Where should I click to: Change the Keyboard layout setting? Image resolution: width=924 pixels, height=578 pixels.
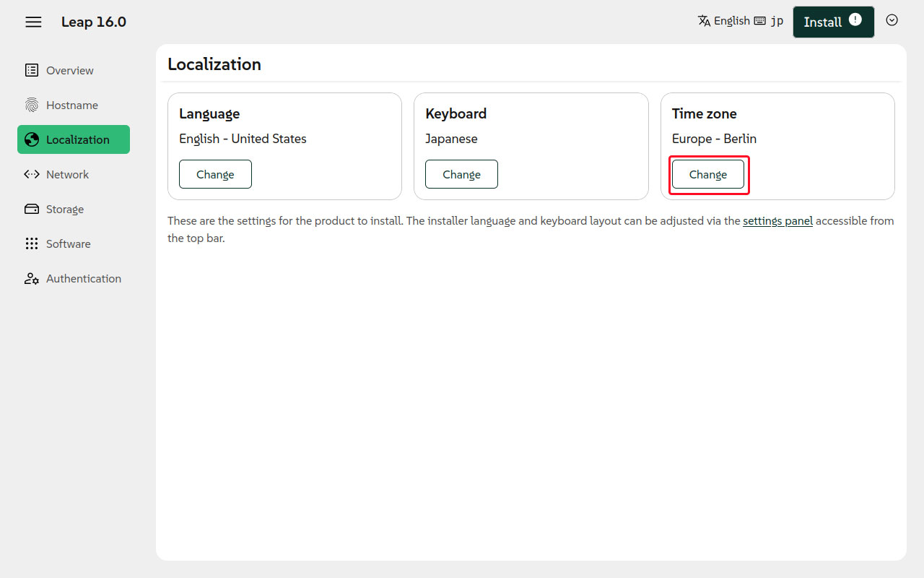click(x=461, y=174)
